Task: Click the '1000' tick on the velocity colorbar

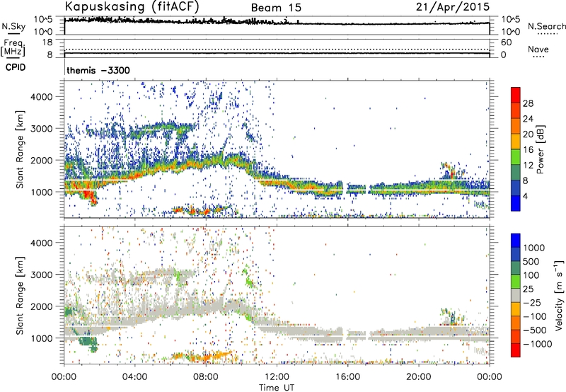Action: (x=533, y=248)
